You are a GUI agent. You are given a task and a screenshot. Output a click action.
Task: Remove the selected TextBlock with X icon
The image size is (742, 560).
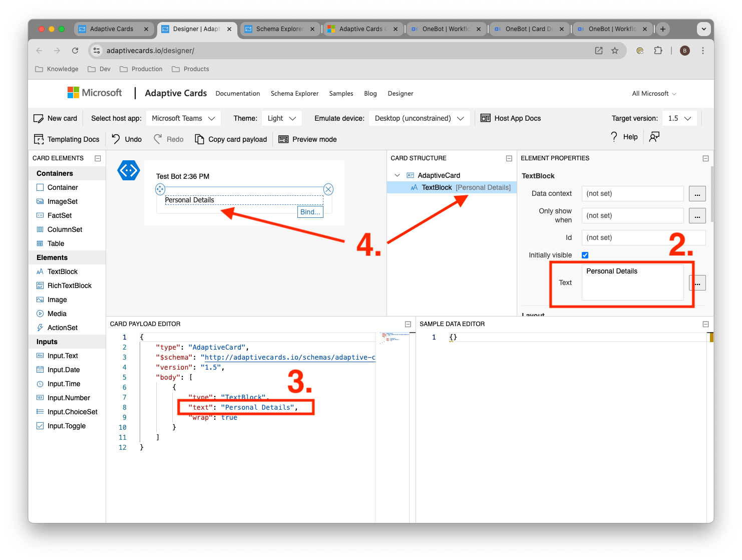tap(328, 189)
